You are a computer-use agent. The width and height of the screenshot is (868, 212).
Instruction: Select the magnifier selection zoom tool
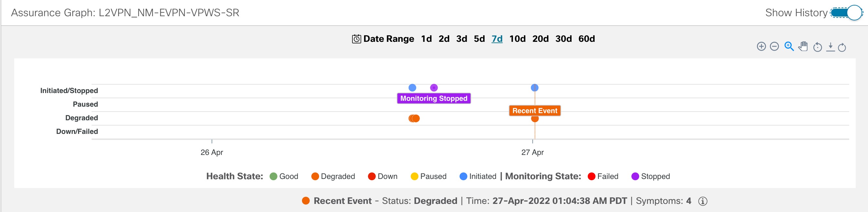789,47
